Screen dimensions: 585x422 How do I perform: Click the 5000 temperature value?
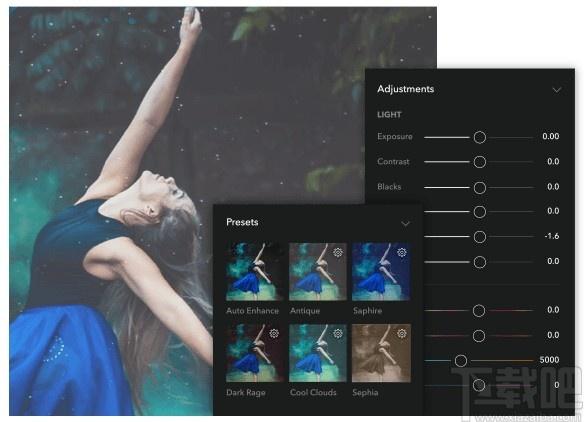pyautogui.click(x=550, y=360)
